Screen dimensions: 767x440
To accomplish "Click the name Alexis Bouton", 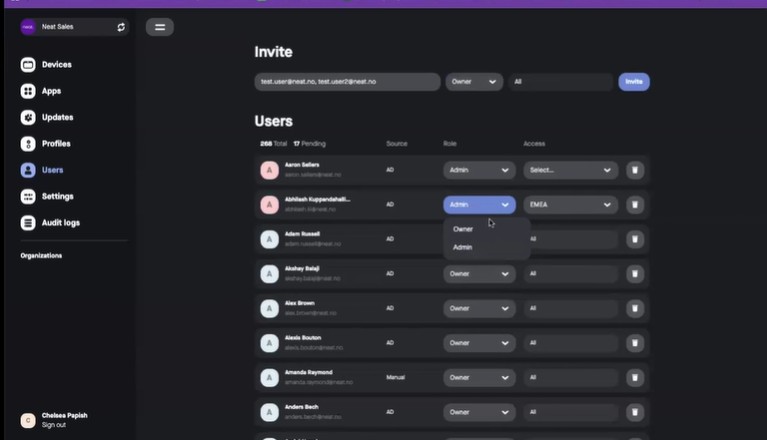I will point(303,338).
